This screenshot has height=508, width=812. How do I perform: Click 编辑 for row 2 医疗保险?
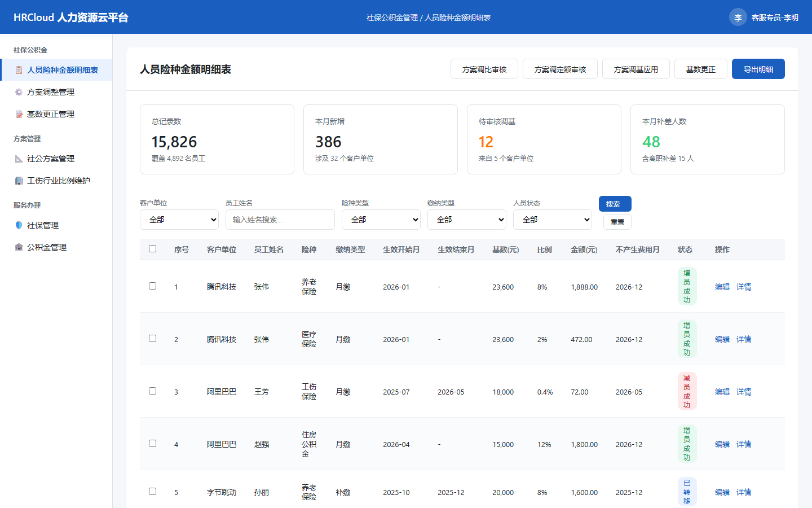tap(722, 339)
